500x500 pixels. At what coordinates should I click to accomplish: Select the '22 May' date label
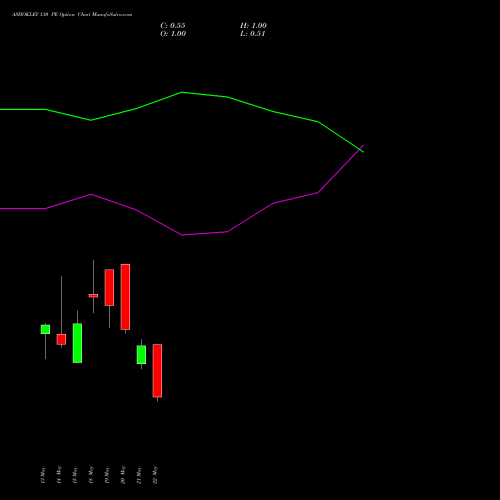click(155, 475)
